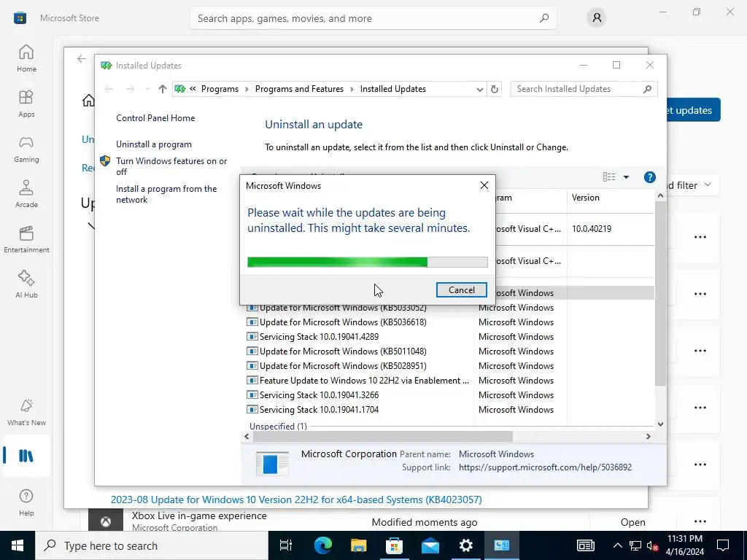Click the change view icon in Installed Updates

coord(609,177)
